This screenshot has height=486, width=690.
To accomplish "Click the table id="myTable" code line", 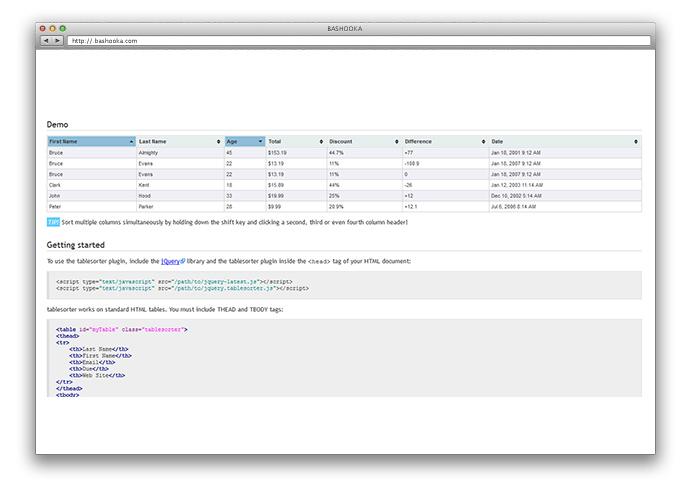I will pos(121,329).
